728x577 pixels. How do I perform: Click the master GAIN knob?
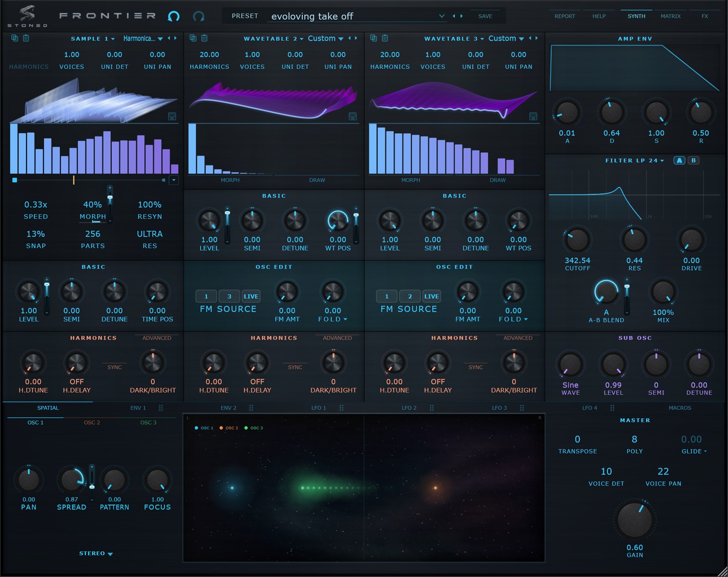(x=635, y=520)
